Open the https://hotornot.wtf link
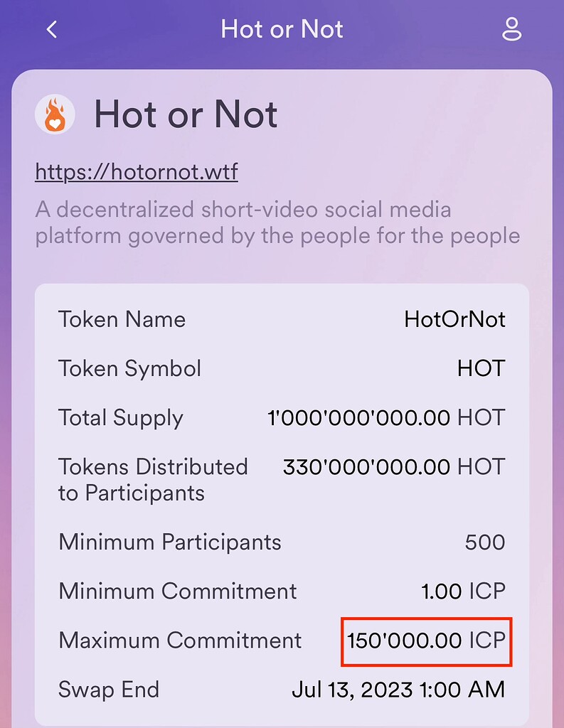564x728 pixels. coord(135,171)
